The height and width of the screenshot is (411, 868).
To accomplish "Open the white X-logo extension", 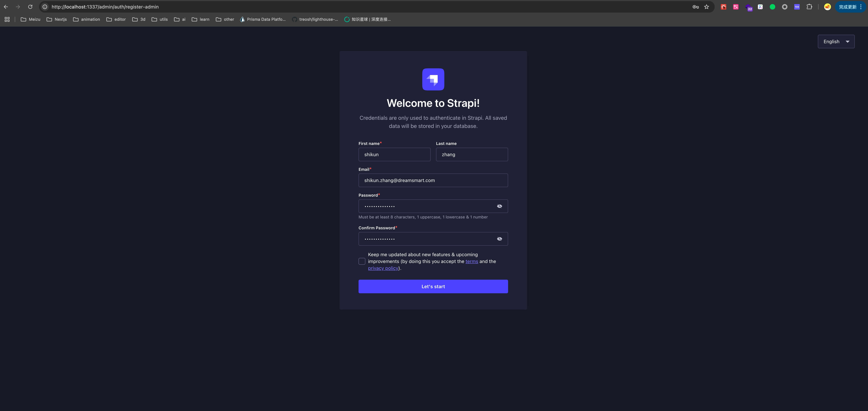I will point(760,7).
